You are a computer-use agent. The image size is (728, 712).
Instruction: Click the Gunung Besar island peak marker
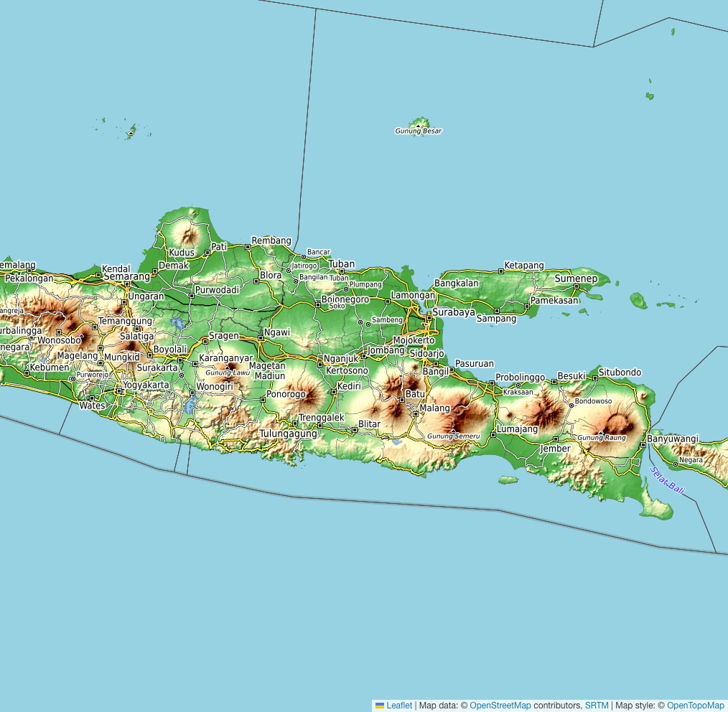point(419,125)
